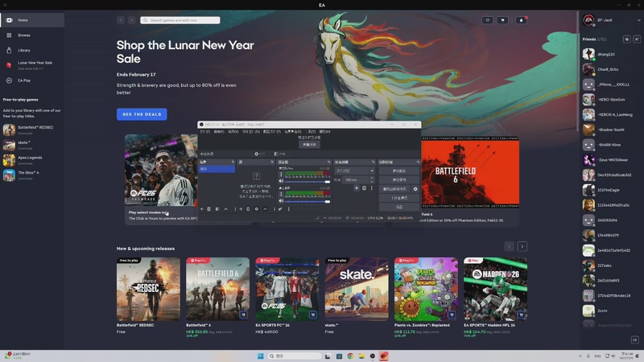Open first OBS mixer channel options menu

pos(281,175)
